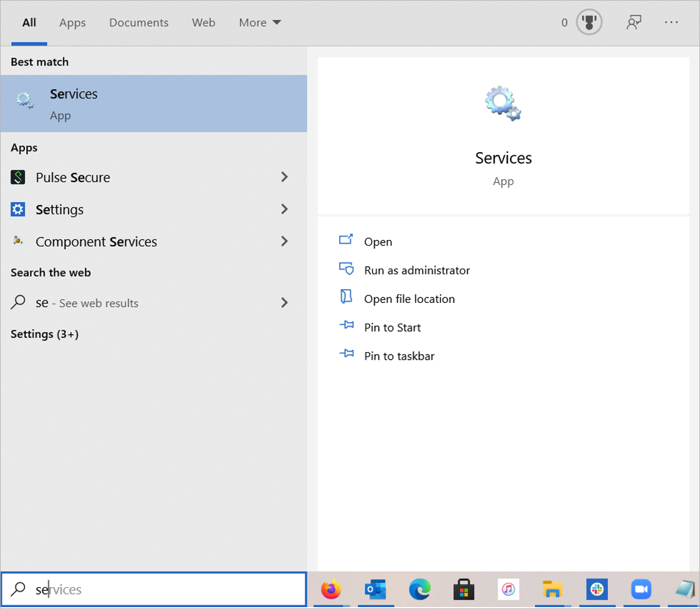Select Pin to taskbar option

[399, 357]
